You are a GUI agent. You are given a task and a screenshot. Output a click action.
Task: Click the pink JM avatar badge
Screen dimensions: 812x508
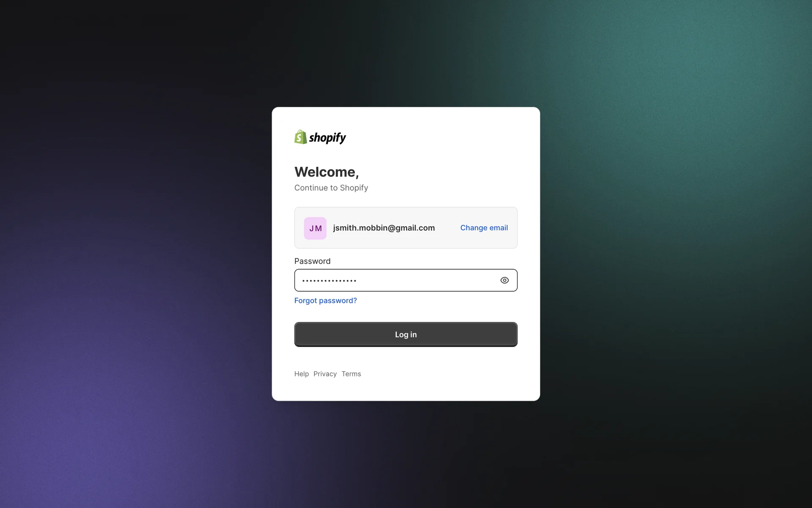coord(315,228)
